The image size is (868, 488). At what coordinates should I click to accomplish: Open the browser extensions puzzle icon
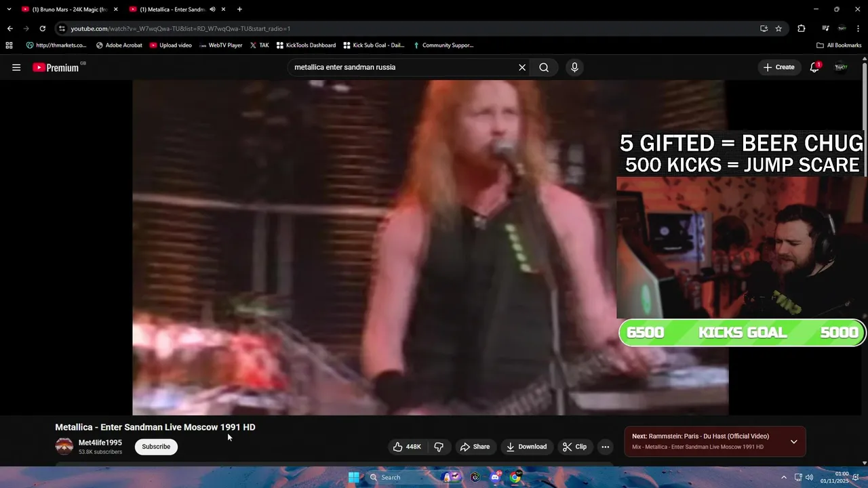pos(802,28)
